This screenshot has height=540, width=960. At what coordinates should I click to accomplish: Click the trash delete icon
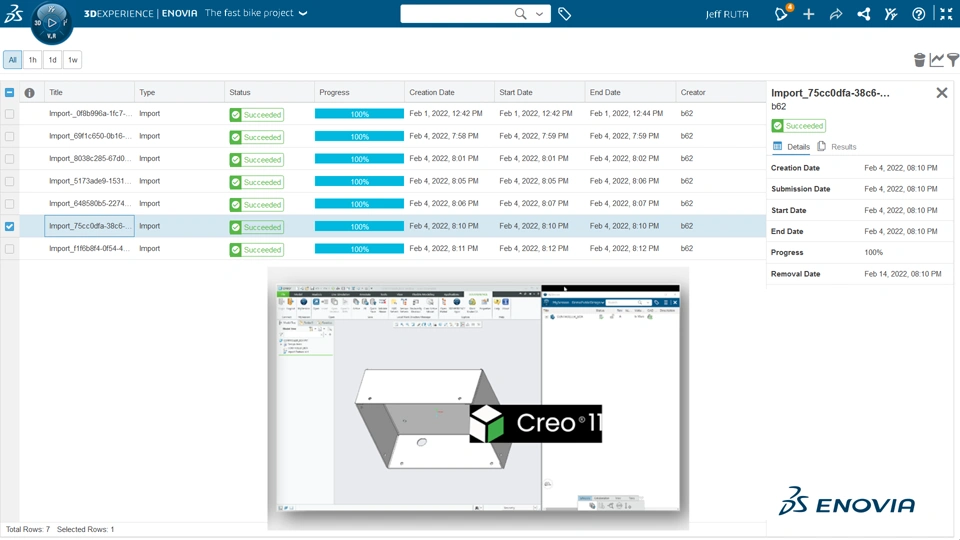919,59
